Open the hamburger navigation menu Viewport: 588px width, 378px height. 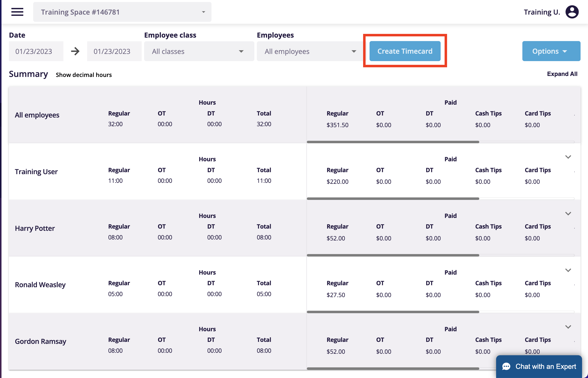[x=17, y=12]
